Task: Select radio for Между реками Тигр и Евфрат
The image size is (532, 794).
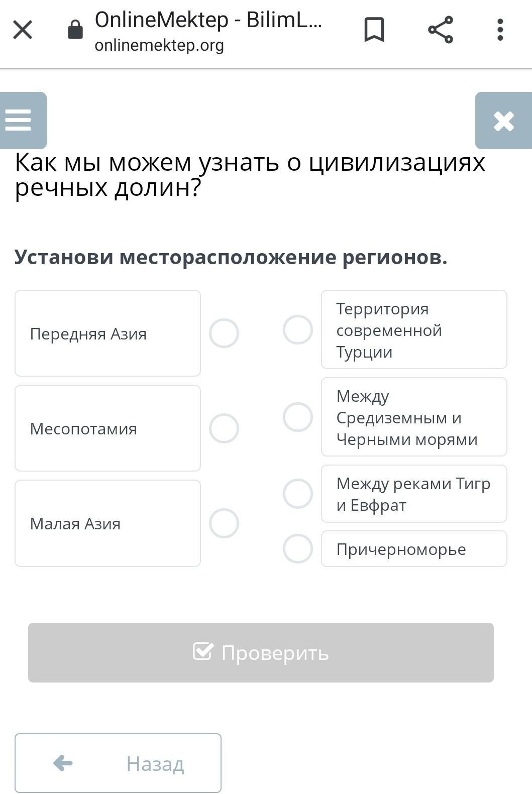Action: 298,494
